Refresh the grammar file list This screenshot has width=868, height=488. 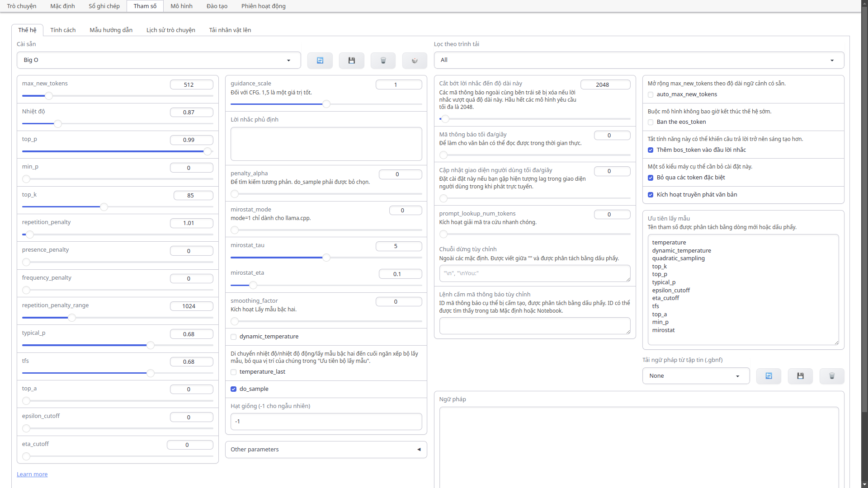tap(769, 376)
